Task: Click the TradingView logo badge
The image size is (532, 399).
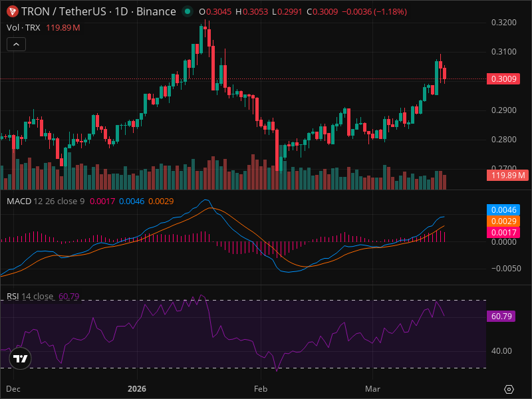Action: click(x=20, y=358)
